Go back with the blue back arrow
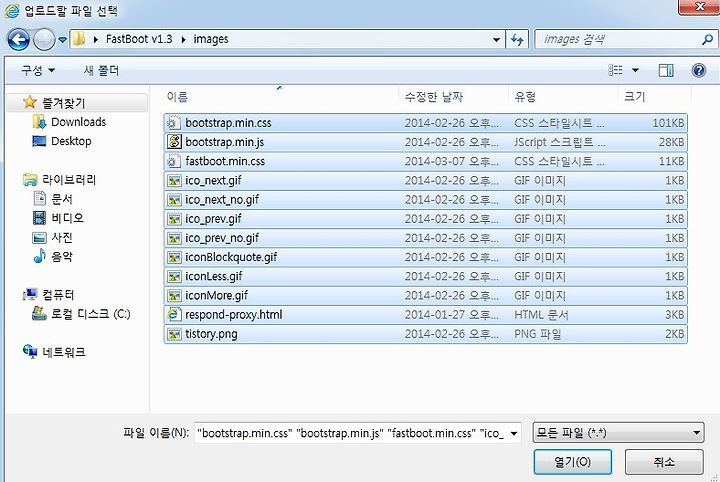This screenshot has height=482, width=720. (19, 39)
